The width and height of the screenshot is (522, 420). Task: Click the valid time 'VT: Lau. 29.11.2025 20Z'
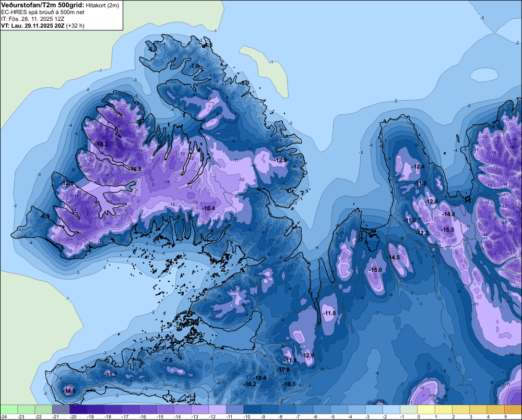pyautogui.click(x=32, y=26)
